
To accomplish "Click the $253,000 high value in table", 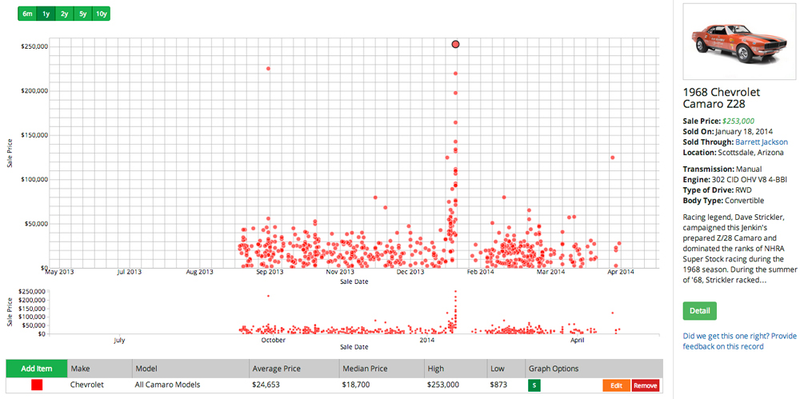I will (x=443, y=385).
